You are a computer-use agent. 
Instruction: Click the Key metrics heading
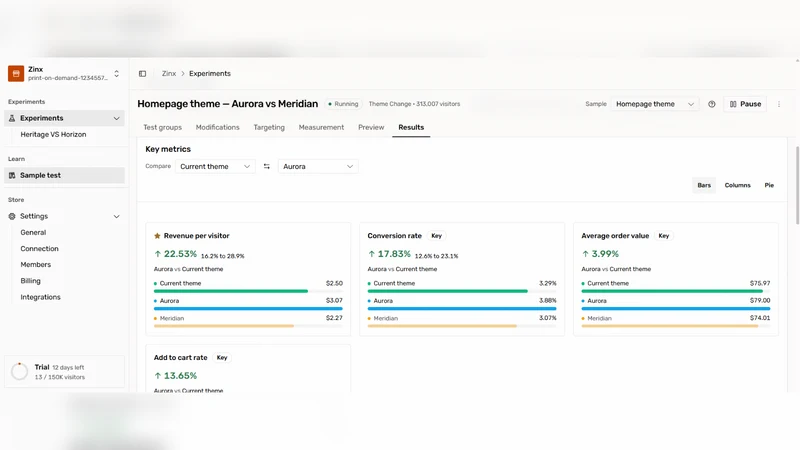pos(168,149)
